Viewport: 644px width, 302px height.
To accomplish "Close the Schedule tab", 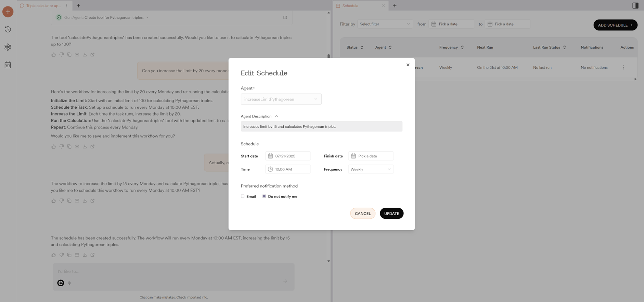I will 383,6.
